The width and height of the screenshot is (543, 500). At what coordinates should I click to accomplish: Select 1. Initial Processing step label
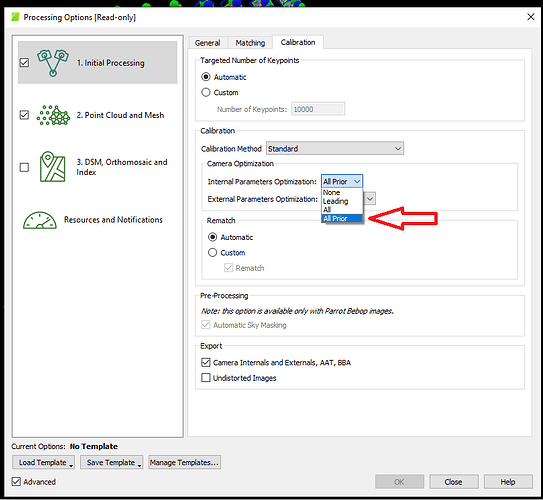[x=110, y=63]
